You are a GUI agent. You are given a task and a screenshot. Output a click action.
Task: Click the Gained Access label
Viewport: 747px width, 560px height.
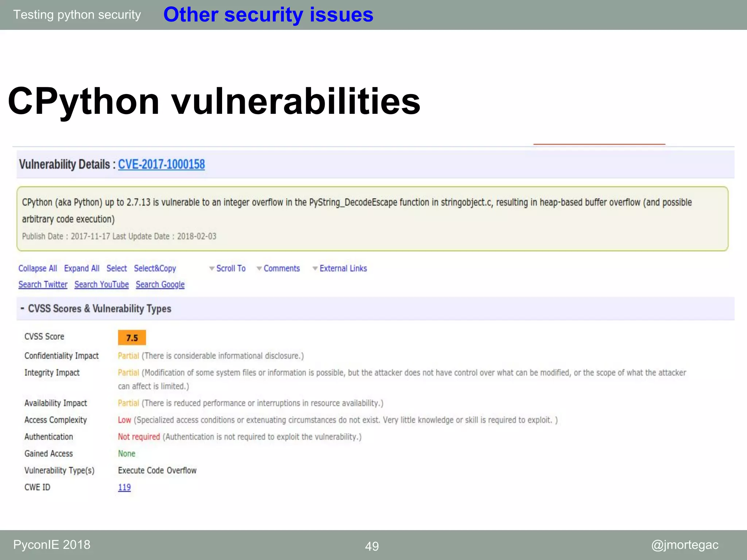pyautogui.click(x=49, y=454)
